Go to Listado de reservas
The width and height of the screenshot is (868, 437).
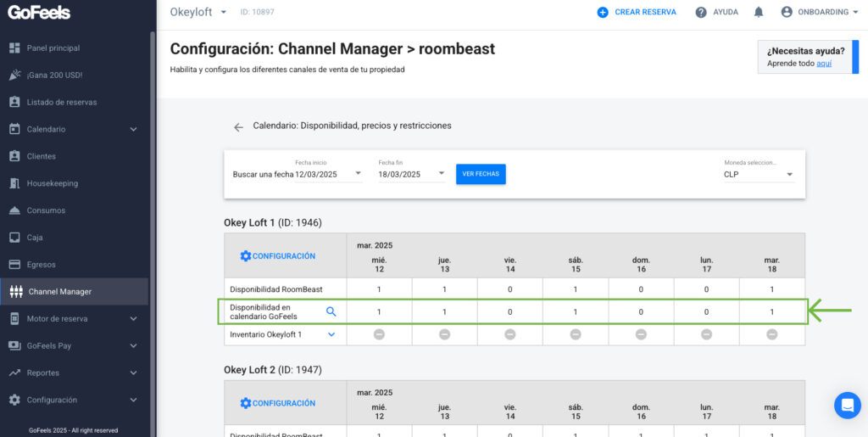pos(61,102)
